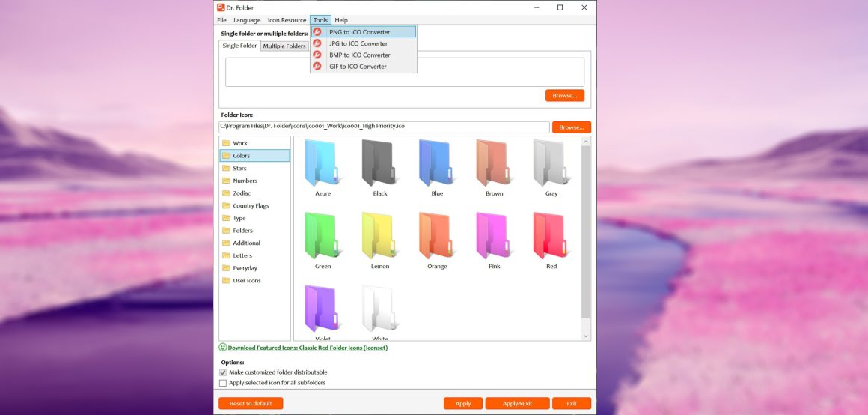Viewport: 868px width, 415px height.
Task: Pick the Orange folder icon
Action: (437, 236)
